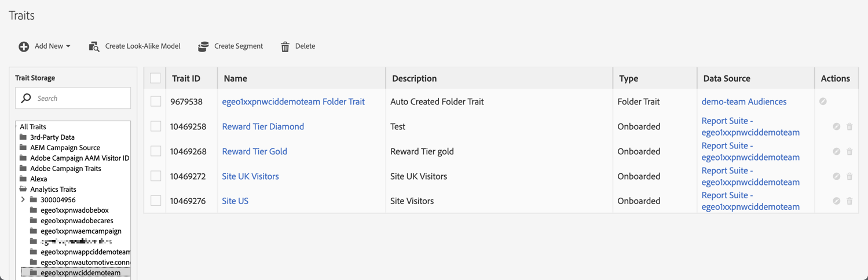Check the box for Reward Tier Diamond
Viewport: 868px width, 280px height.
click(156, 126)
